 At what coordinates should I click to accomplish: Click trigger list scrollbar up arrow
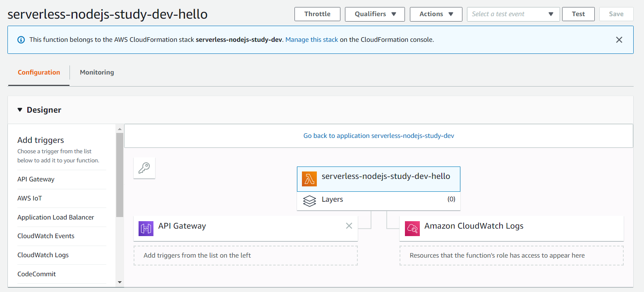click(x=120, y=129)
